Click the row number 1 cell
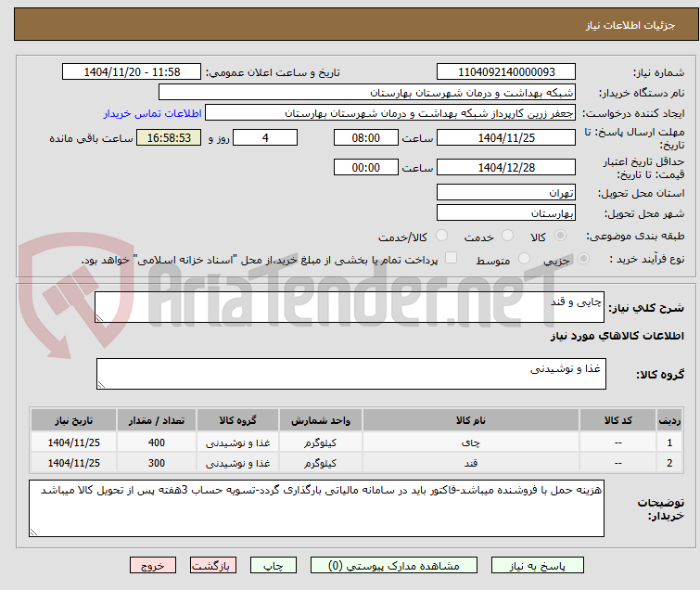 coord(669,442)
